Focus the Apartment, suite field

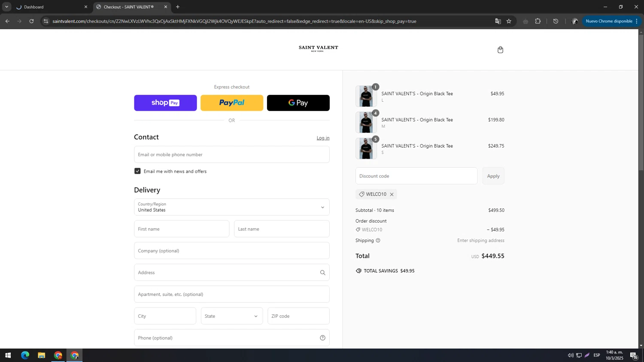point(232,294)
